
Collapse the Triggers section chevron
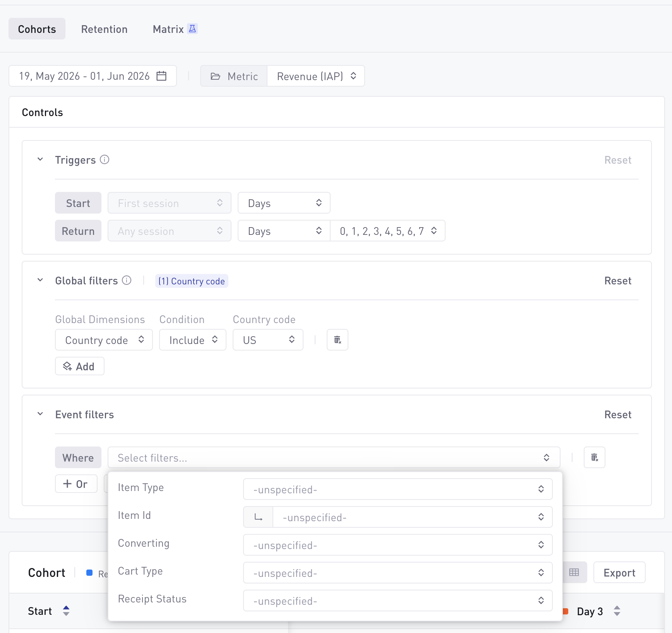pyautogui.click(x=40, y=159)
